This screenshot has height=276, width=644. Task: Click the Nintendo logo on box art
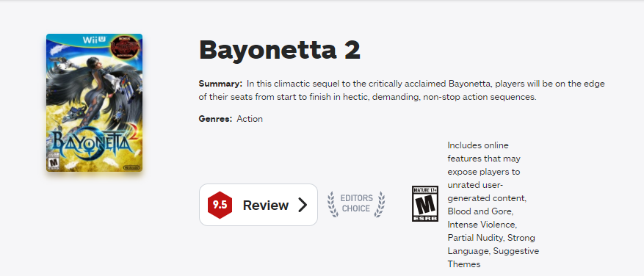coord(132,167)
